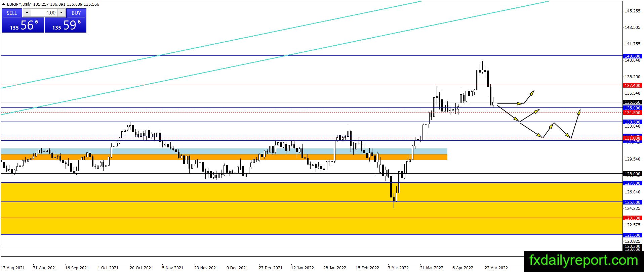This screenshot has width=644, height=272.
Task: Collapse the one-click trading panel triangle
Action: pos(4,4)
